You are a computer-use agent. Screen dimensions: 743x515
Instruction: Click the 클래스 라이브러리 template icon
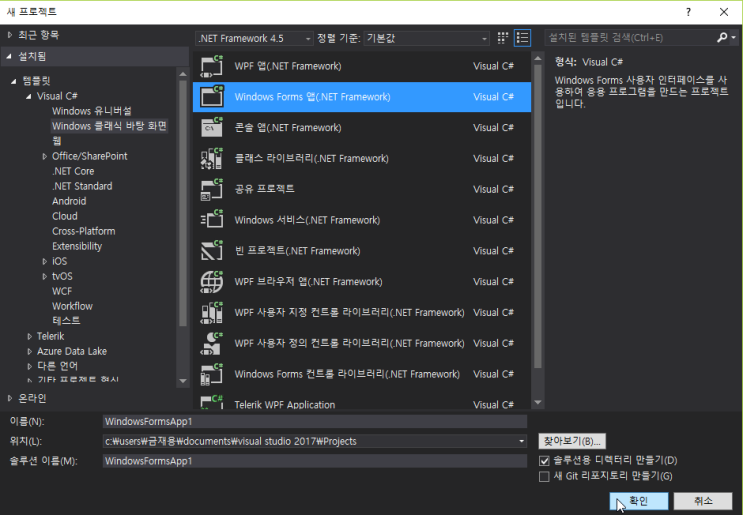[x=212, y=158]
